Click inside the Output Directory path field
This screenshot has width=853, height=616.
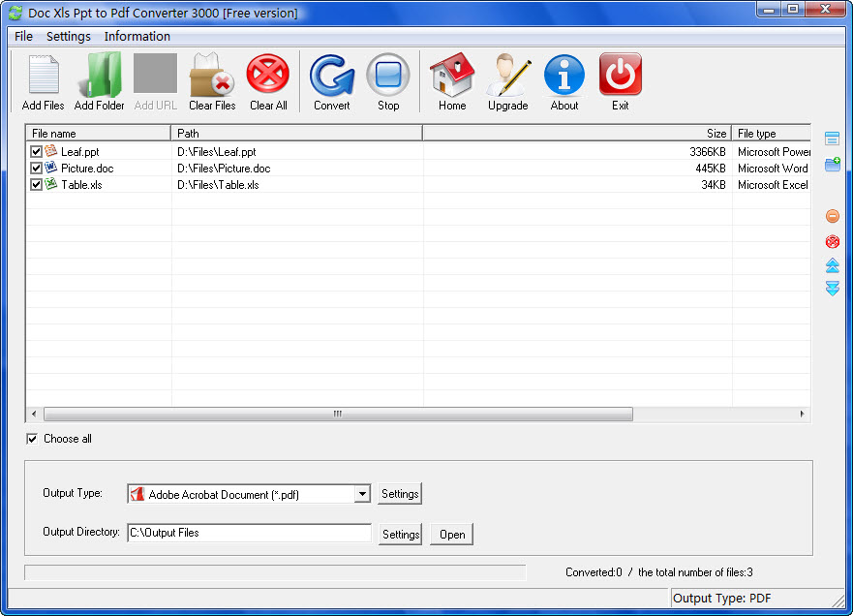pos(249,532)
